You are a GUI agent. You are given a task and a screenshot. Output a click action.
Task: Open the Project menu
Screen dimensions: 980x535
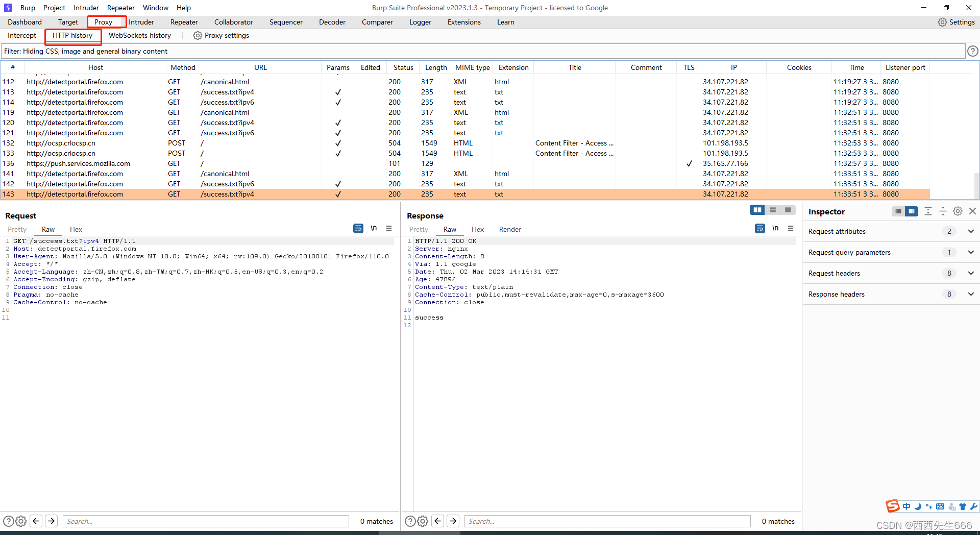pos(54,8)
